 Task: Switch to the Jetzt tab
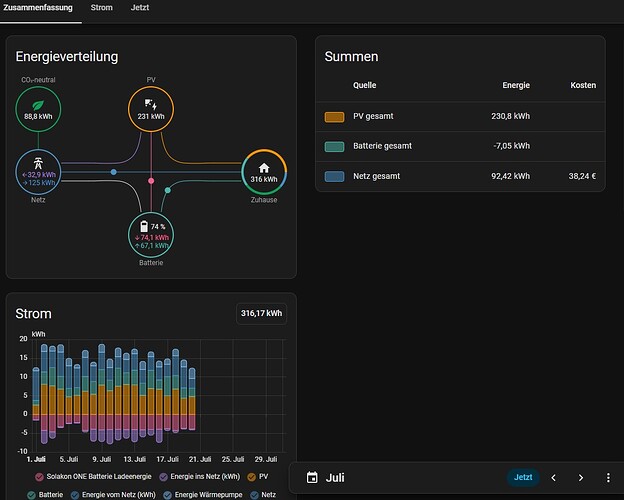(x=140, y=8)
